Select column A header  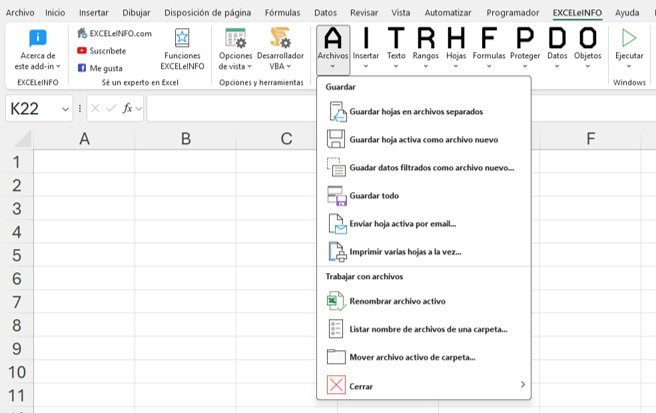pos(85,139)
